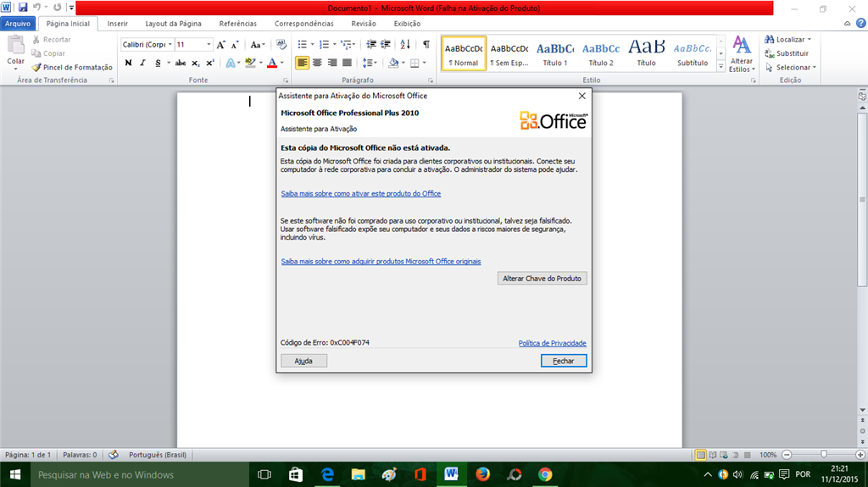
Task: Switch to the Revisão tab
Action: pos(364,24)
